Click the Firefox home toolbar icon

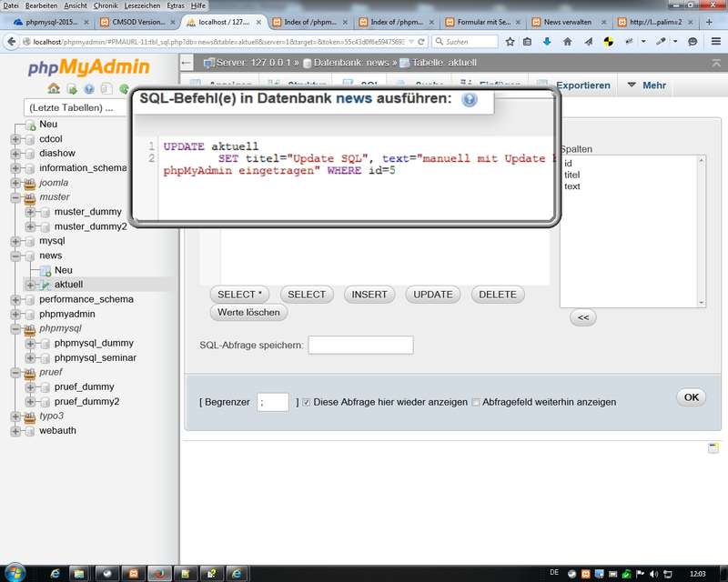(x=568, y=42)
